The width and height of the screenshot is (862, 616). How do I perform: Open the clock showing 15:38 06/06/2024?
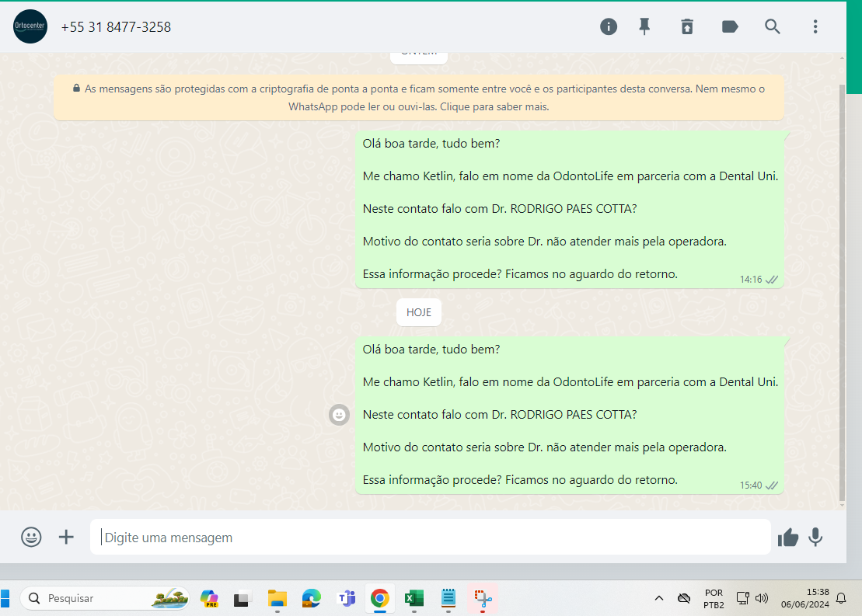804,598
